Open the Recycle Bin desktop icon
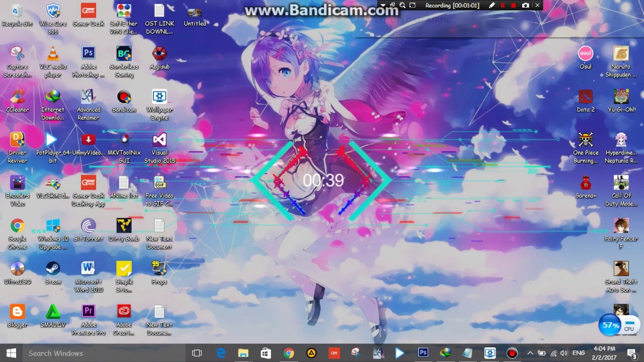The image size is (644, 362). (x=18, y=15)
